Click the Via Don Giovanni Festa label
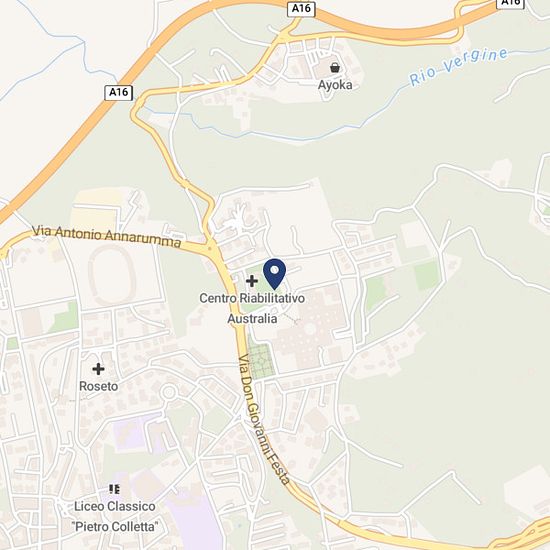Screen dimensions: 550x550 click(263, 419)
